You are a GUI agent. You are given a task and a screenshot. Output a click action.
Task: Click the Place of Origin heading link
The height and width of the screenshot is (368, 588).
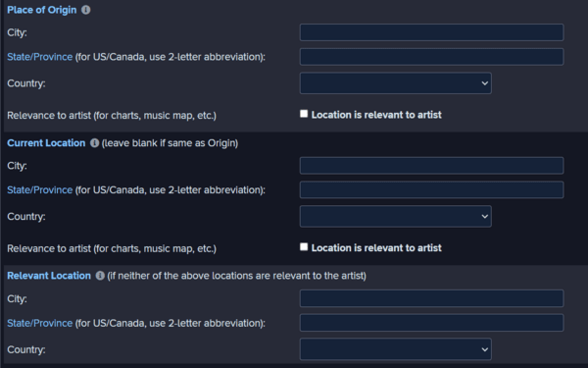point(41,10)
